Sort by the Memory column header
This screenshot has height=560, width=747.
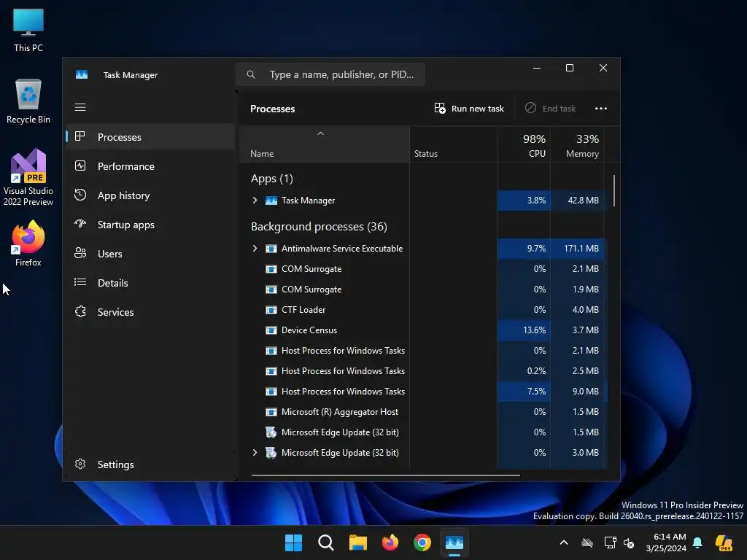click(x=578, y=145)
